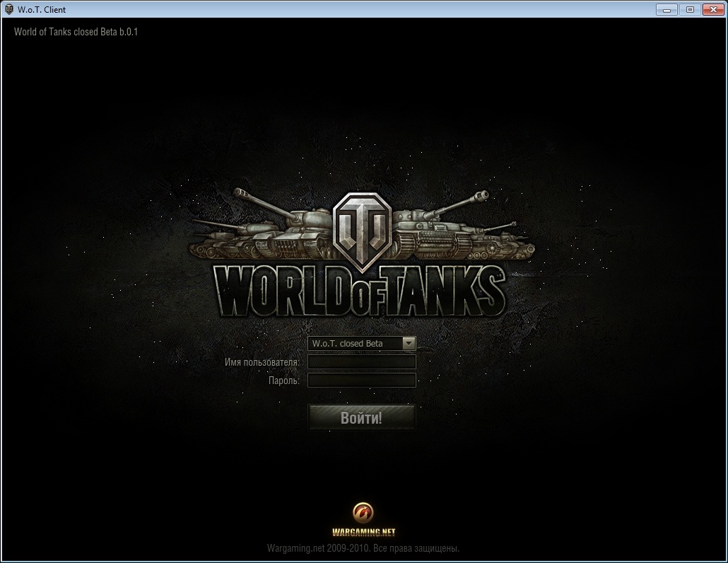Click the Wargaming.net logo icon
The width and height of the screenshot is (728, 563).
363,512
